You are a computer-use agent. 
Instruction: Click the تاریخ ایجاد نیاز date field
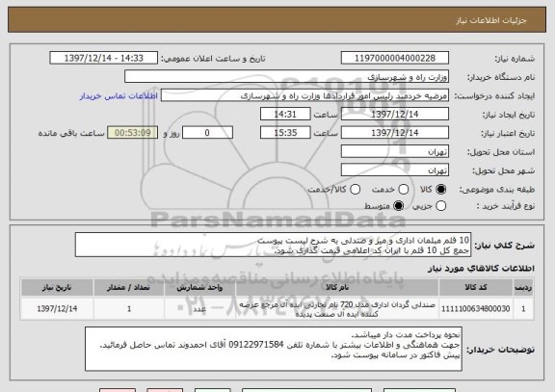tap(395, 115)
